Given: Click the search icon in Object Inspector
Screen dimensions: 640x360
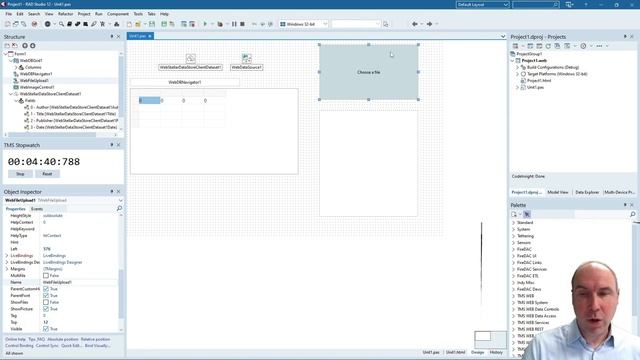Looking at the screenshot, I should [x=119, y=209].
